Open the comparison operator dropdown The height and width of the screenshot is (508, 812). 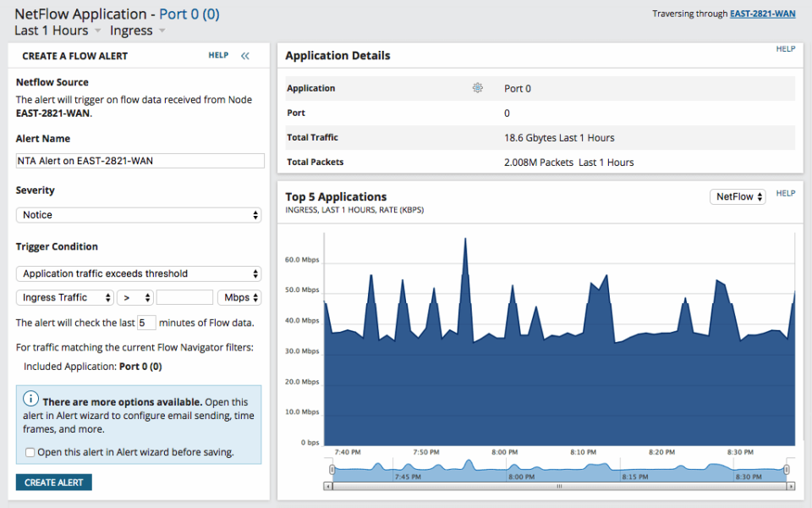point(135,297)
